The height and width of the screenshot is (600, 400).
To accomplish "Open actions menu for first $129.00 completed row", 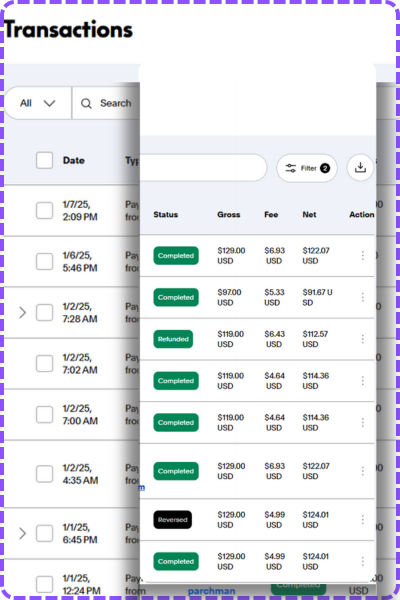I will tap(362, 256).
